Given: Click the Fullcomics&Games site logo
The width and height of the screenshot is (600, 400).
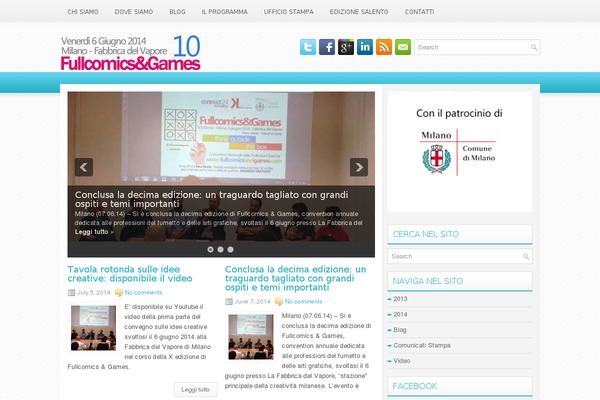Looking at the screenshot, I should point(130,53).
